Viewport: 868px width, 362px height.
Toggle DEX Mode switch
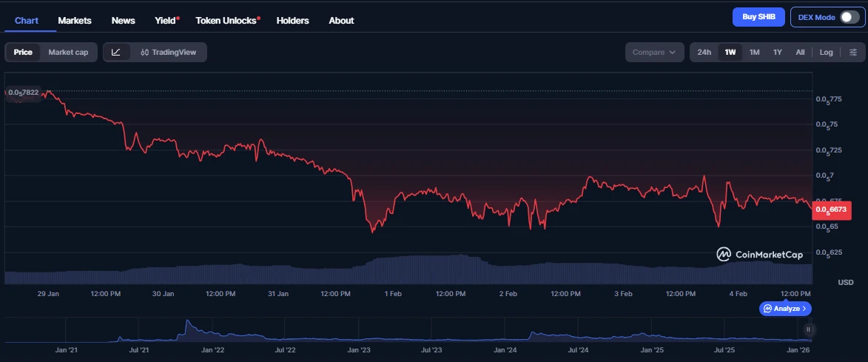click(849, 17)
